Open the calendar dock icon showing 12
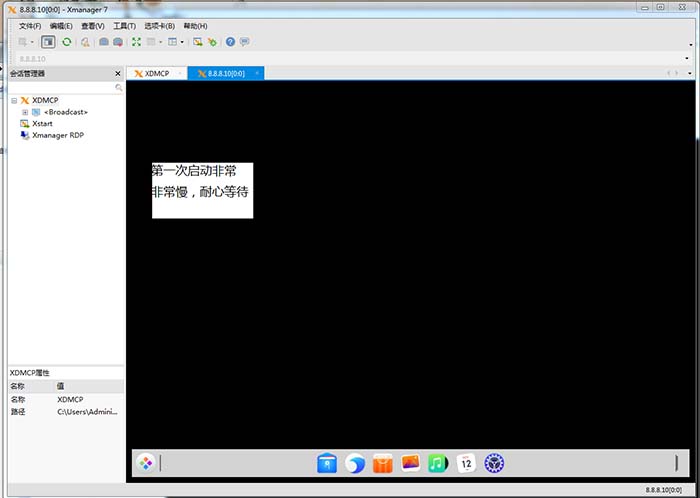This screenshot has height=498, width=700. [x=466, y=463]
